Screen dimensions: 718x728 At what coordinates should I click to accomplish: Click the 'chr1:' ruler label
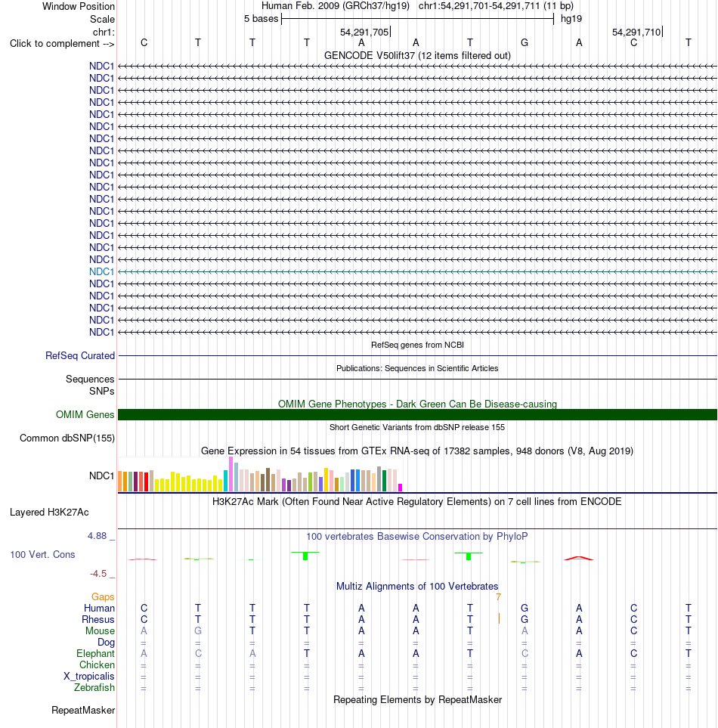104,32
